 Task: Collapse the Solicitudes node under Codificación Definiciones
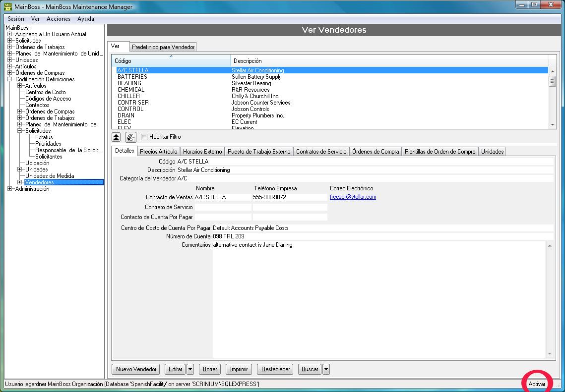[x=20, y=131]
